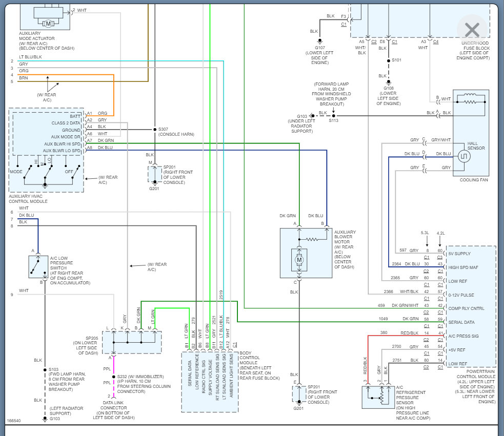Screen dimensions: 504x436
Task: Click the "G108" ground label
Action: (x=388, y=88)
